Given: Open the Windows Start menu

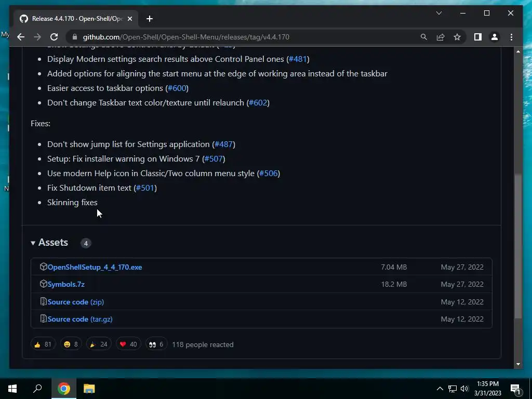Looking at the screenshot, I should (12, 389).
